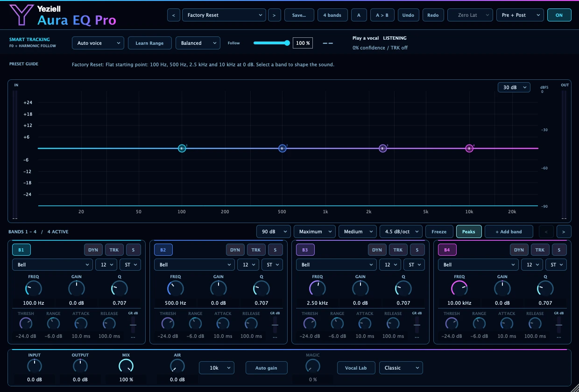This screenshot has height=392, width=579.
Task: Click the INPUT gain knob
Action: 35,366
